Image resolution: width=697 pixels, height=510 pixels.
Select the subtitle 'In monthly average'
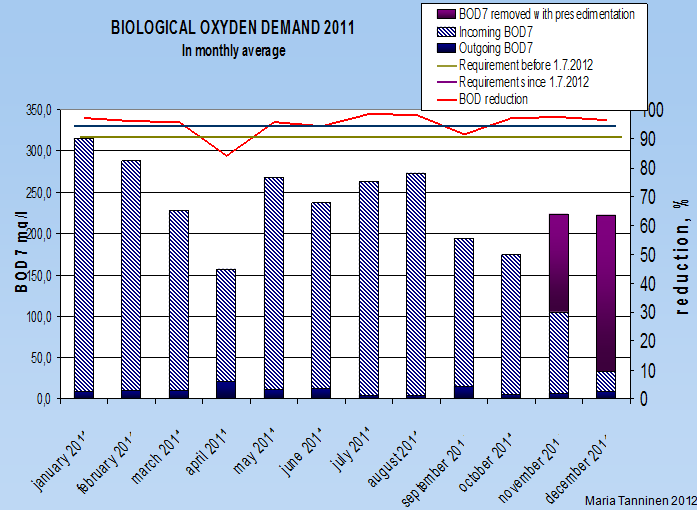pyautogui.click(x=233, y=51)
